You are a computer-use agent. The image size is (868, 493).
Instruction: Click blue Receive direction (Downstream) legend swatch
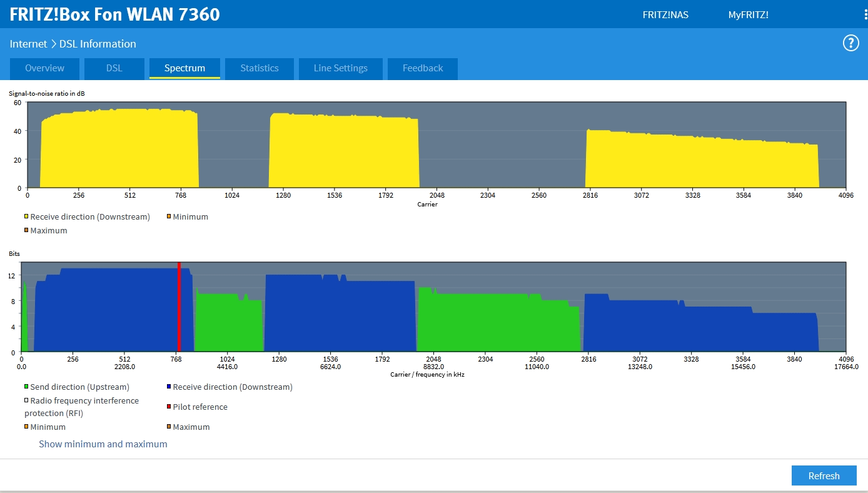pos(169,387)
